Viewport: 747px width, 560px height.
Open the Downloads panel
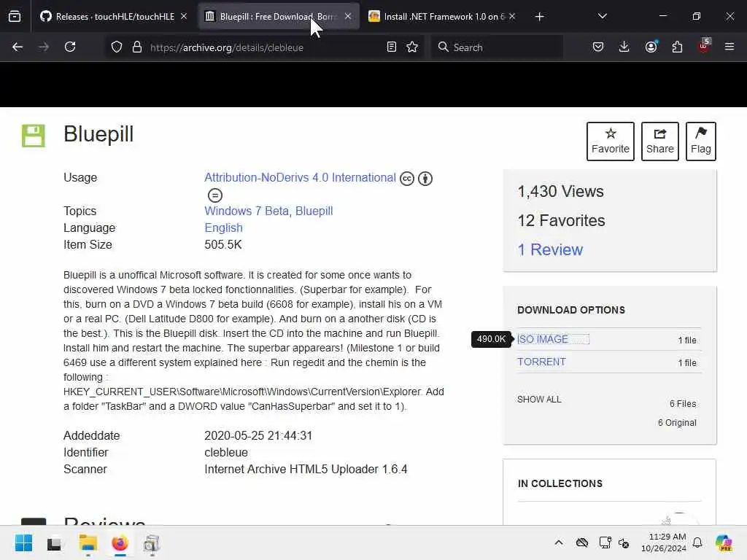624,47
